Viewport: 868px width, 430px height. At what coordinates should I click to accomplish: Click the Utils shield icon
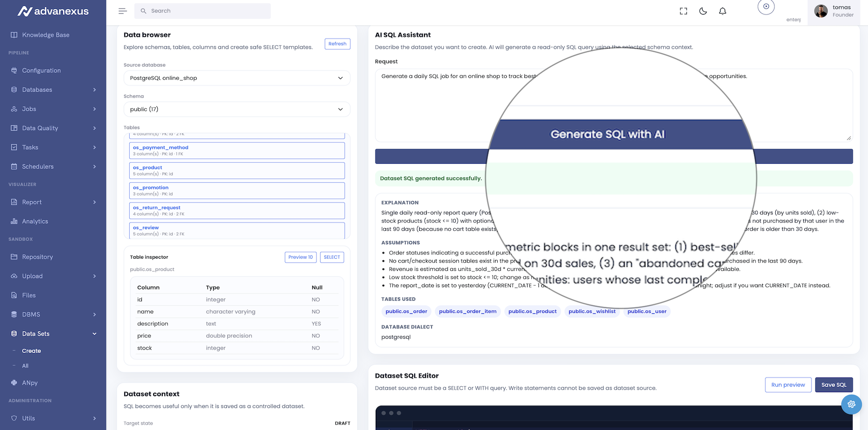point(14,418)
